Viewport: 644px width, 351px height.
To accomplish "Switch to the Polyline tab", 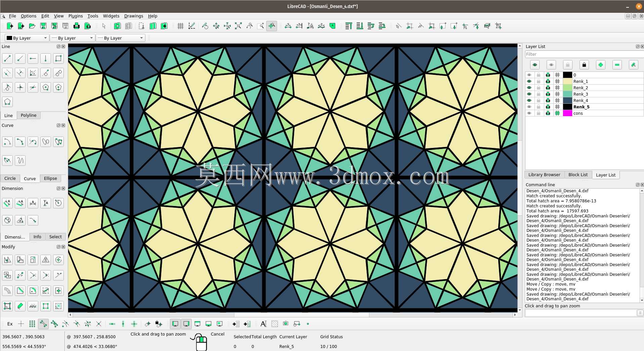I will [29, 115].
